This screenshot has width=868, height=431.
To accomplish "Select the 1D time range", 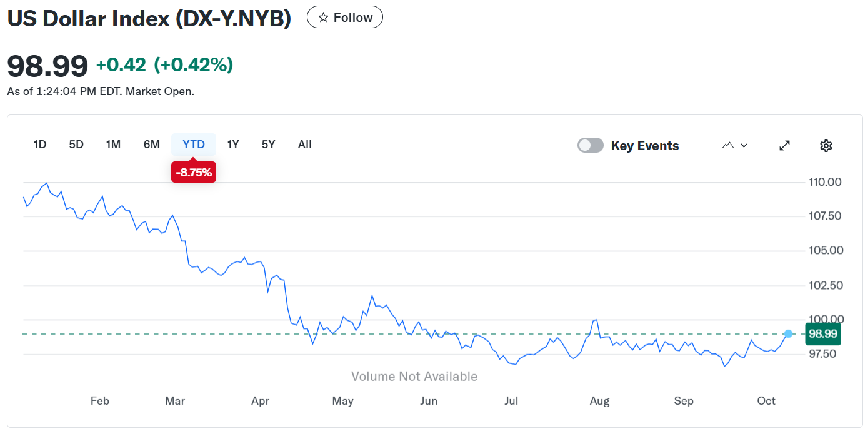I will 40,145.
